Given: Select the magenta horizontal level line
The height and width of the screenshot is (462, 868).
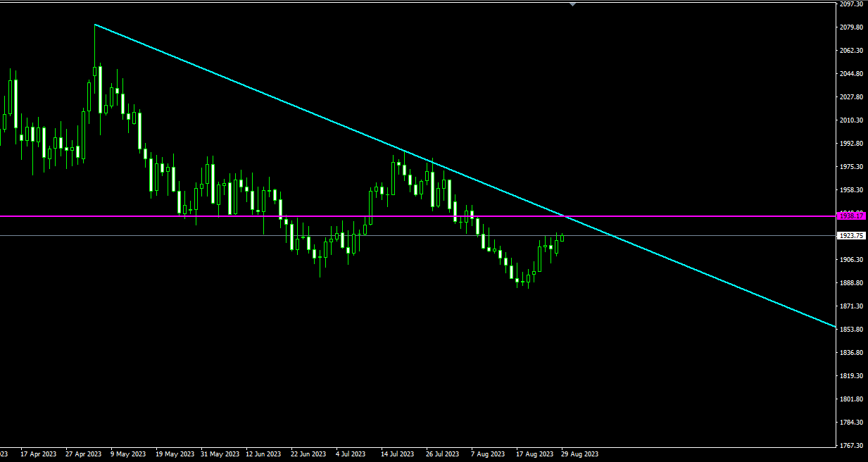Looking at the screenshot, I should (x=417, y=216).
